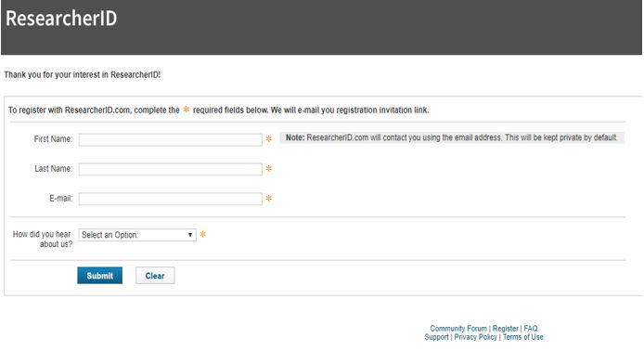The height and width of the screenshot is (364, 644).
Task: Open the Terms of Use link
Action: tap(522, 337)
